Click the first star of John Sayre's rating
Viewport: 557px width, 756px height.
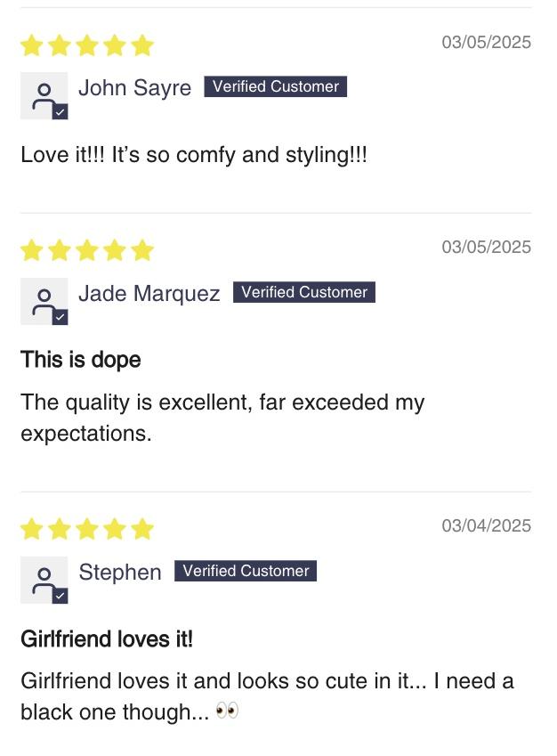[32, 45]
